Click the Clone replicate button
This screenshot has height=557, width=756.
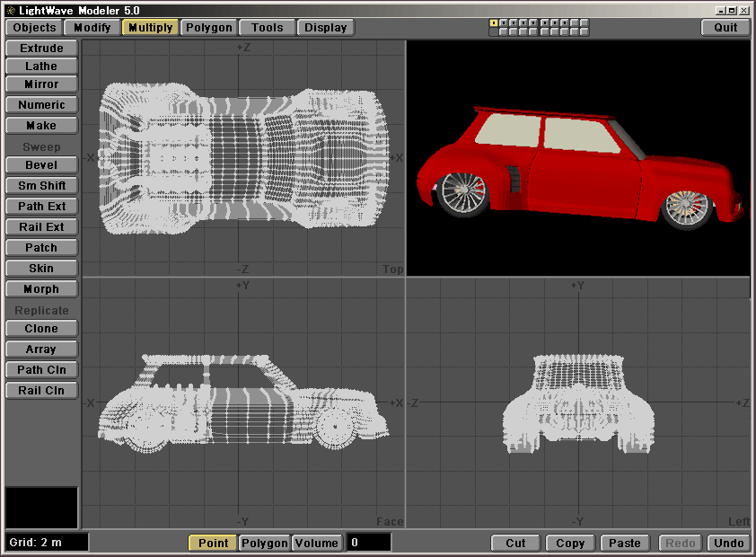point(41,329)
